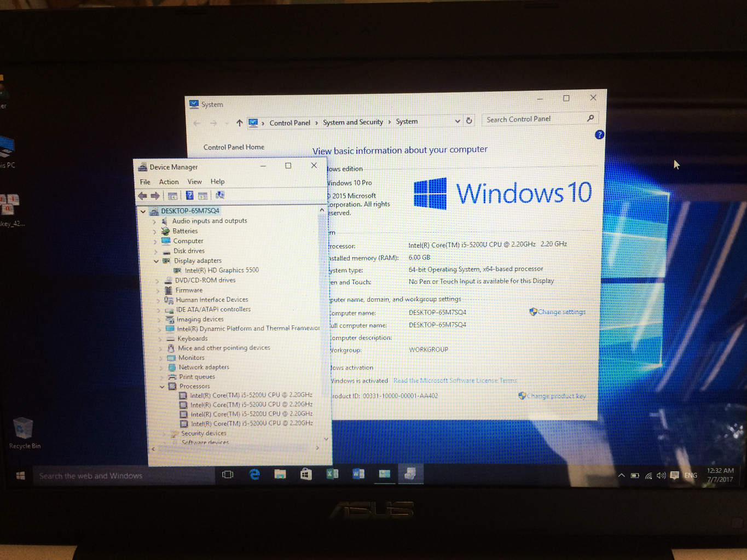Expand the Keyboards category

(160, 339)
